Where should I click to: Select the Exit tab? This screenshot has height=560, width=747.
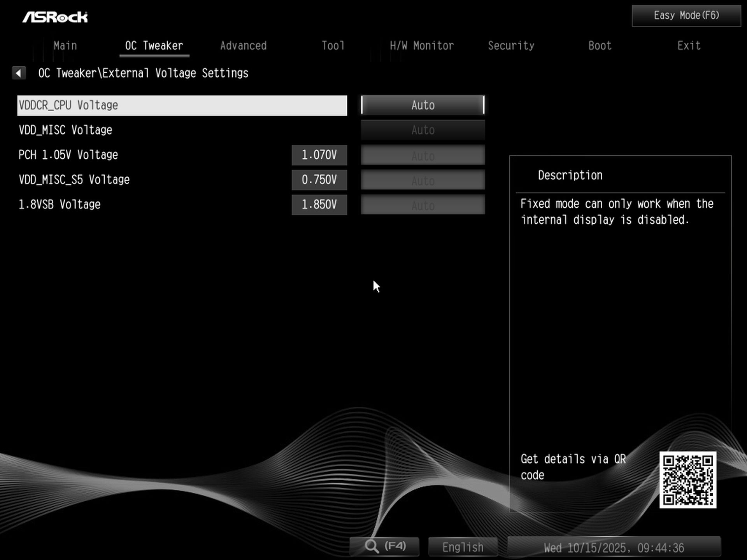689,46
